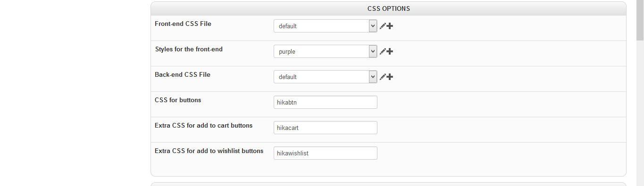Add a new Back-end CSS File via plus icon

tap(390, 77)
